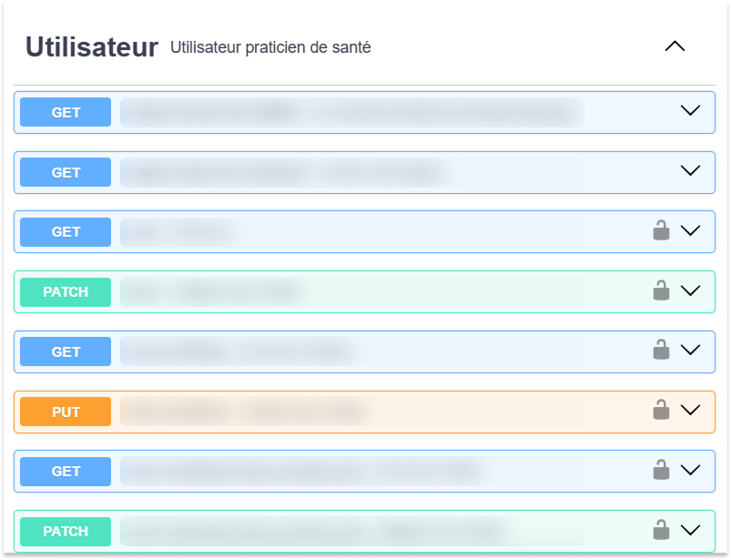This screenshot has width=731, height=560.
Task: Click the first green PATCH method badge
Action: click(66, 292)
